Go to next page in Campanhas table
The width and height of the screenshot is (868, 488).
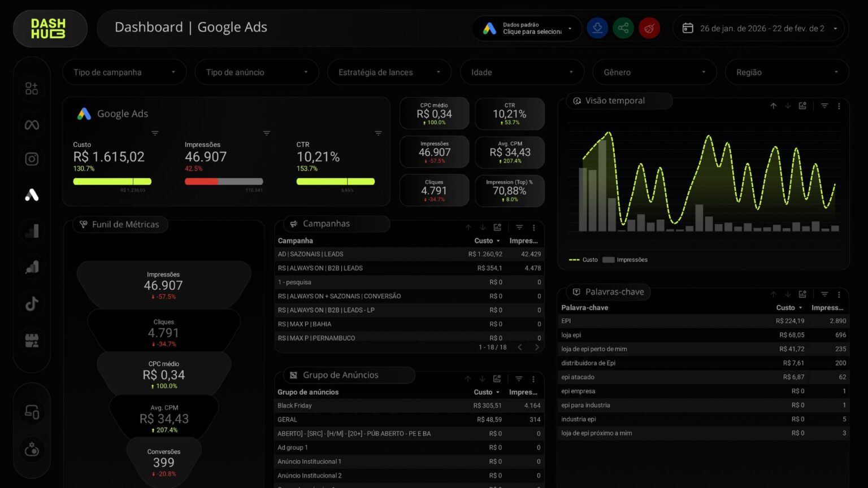pyautogui.click(x=537, y=347)
